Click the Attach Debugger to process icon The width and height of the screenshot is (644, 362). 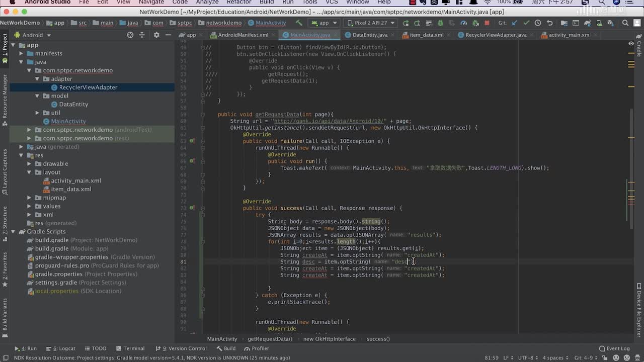pos(475,23)
